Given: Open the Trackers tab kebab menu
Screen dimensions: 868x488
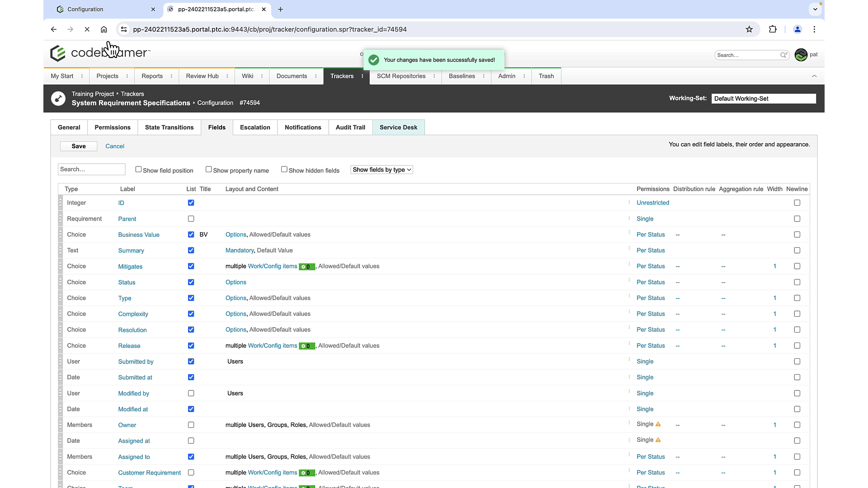Looking at the screenshot, I should coord(362,76).
